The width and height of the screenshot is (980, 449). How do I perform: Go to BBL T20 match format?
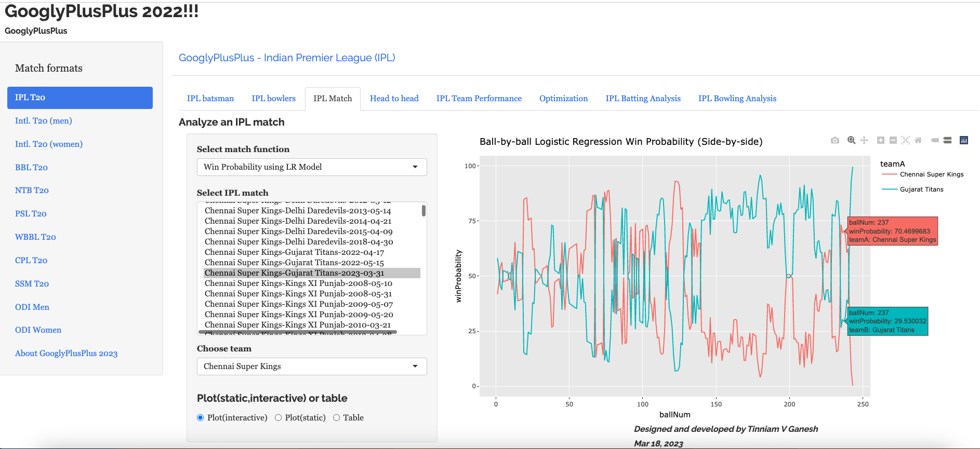pyautogui.click(x=31, y=168)
